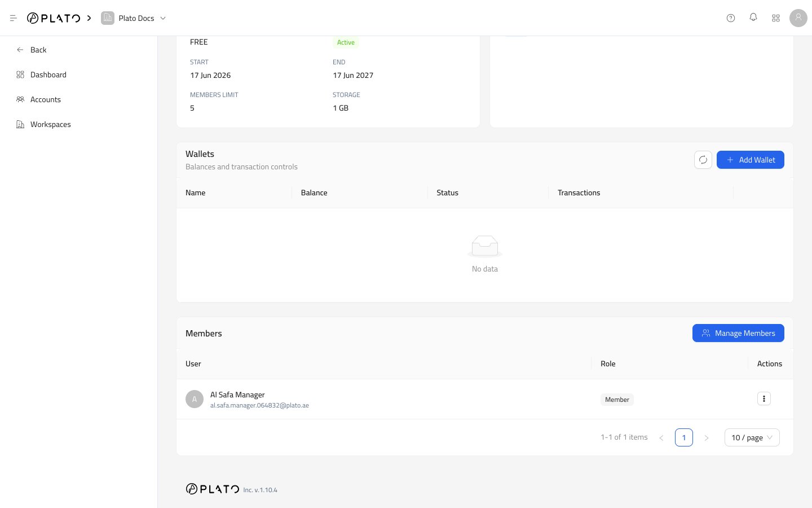Click the Wallets section title
Image resolution: width=812 pixels, height=508 pixels.
(x=200, y=154)
